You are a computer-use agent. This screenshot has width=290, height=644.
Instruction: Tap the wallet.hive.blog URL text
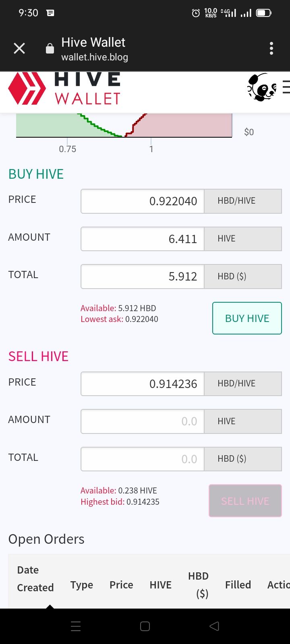point(95,57)
